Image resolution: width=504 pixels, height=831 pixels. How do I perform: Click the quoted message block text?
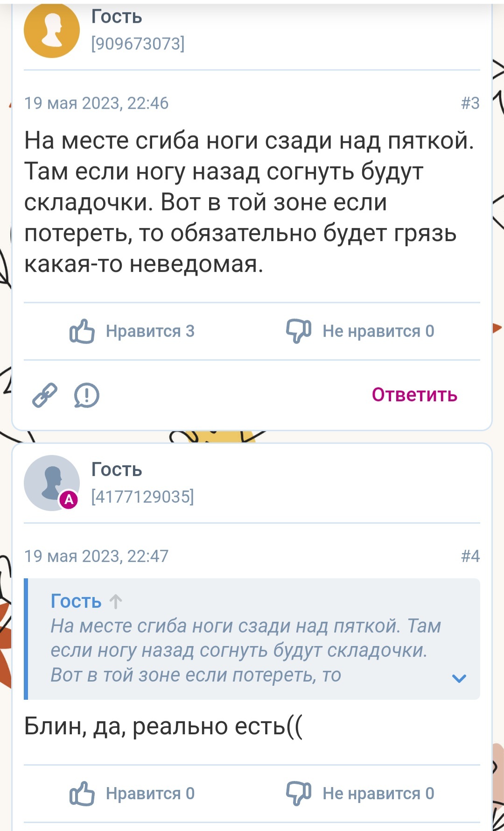246,650
